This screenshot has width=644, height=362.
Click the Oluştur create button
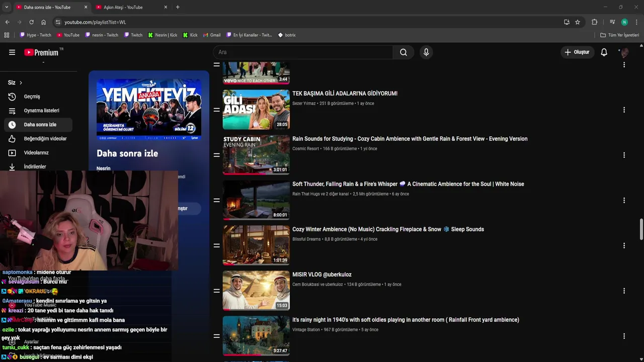tap(577, 52)
